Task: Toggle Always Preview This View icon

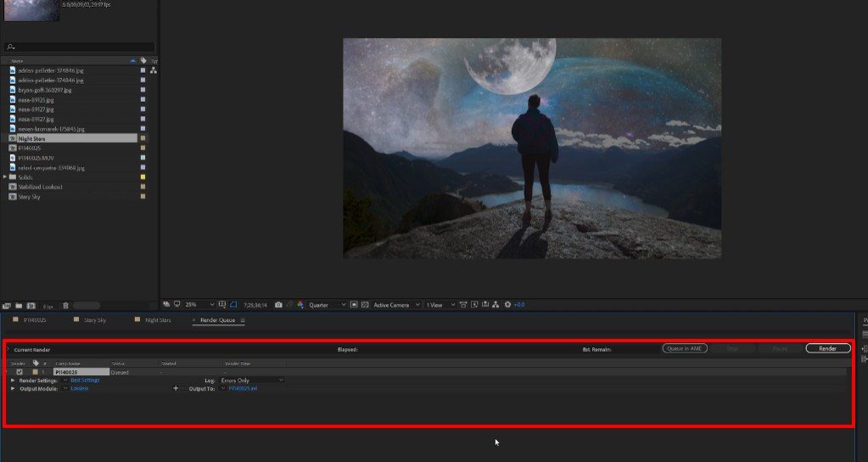Action: [x=166, y=304]
